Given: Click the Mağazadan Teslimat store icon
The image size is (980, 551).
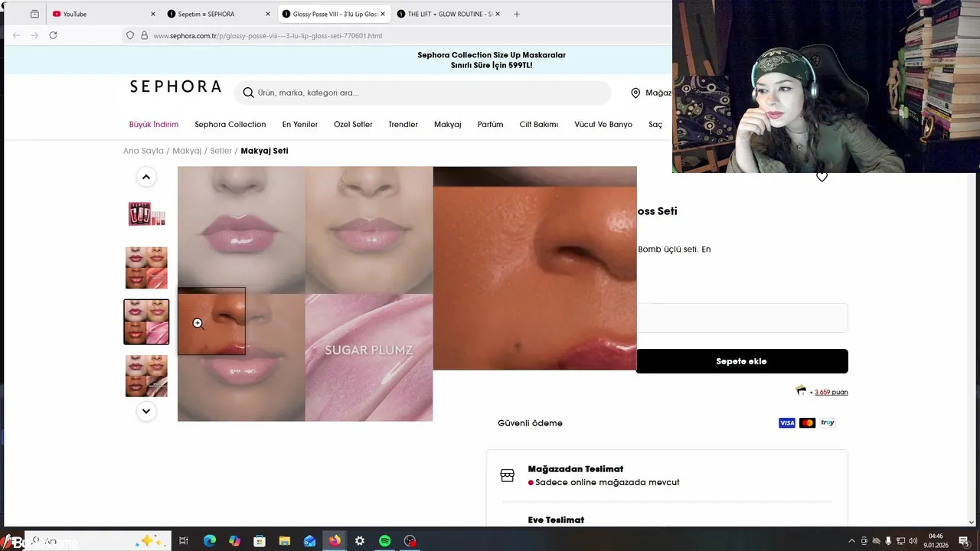Looking at the screenshot, I should click(507, 475).
